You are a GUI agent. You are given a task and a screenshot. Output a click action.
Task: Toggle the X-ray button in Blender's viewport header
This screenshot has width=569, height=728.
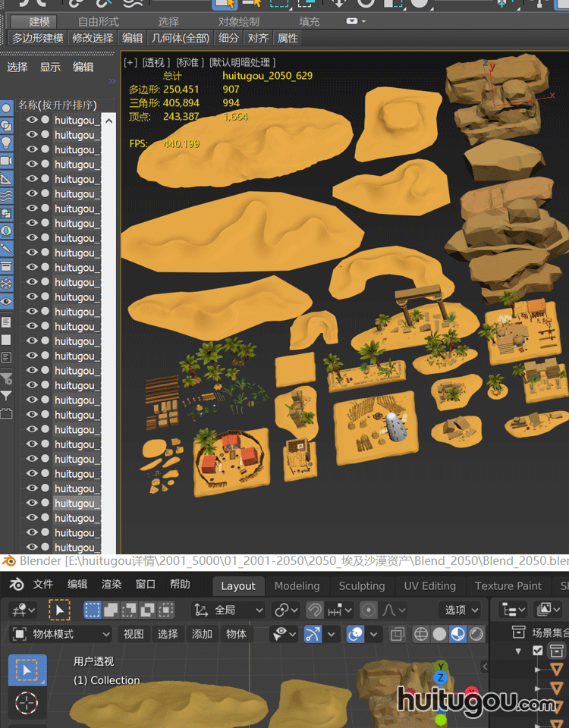click(397, 634)
